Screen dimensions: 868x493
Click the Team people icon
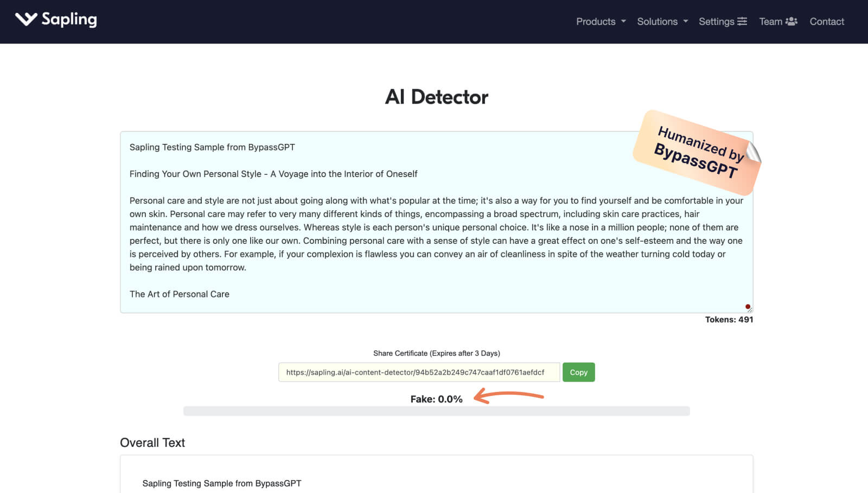coord(792,21)
